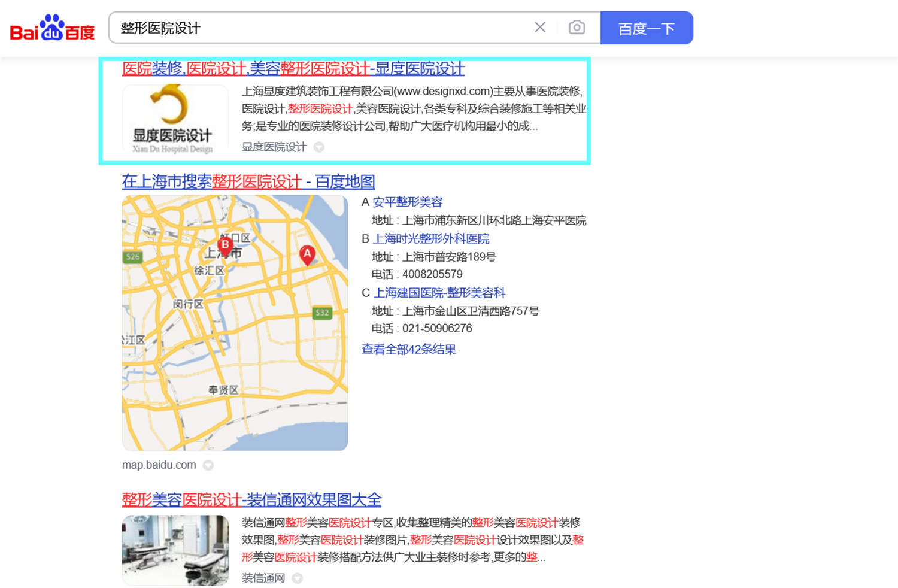Viewport: 898px width, 588px height.
Task: Click the S32 highway badge on map
Action: click(322, 313)
